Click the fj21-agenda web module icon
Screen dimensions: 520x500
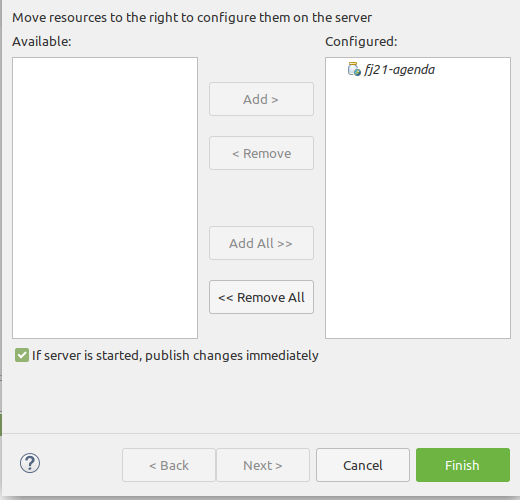[x=354, y=69]
